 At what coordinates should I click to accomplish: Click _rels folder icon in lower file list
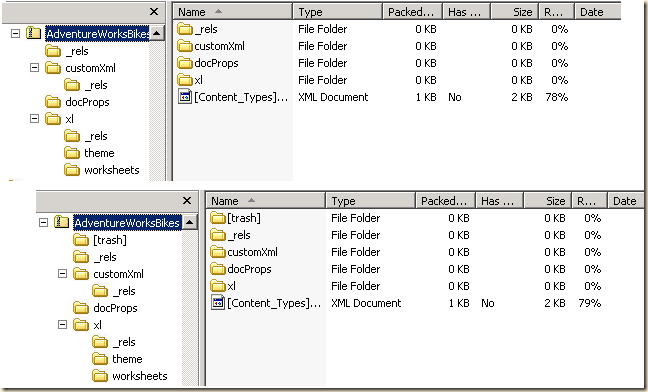click(218, 235)
